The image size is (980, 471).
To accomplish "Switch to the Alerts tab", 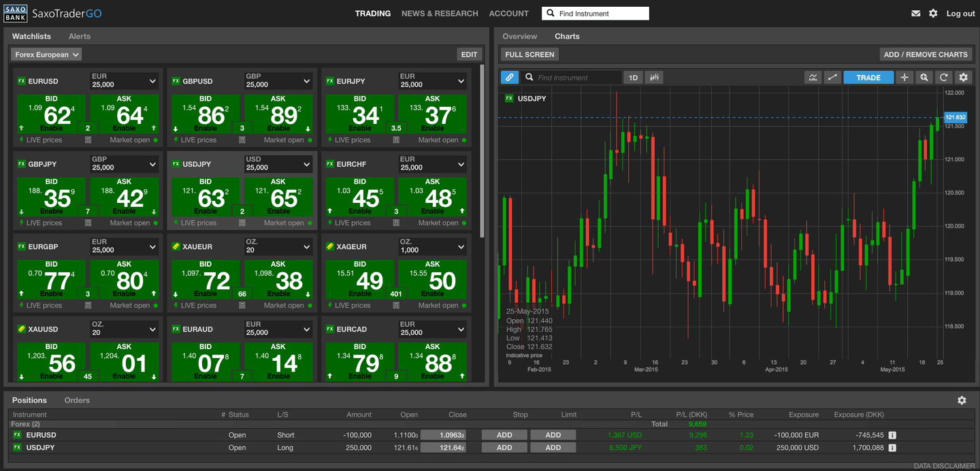I will click(x=79, y=36).
